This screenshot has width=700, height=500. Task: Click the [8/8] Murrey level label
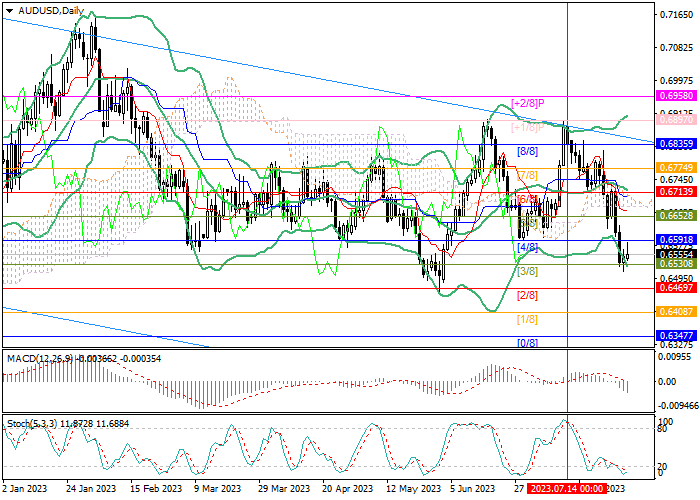(x=527, y=151)
